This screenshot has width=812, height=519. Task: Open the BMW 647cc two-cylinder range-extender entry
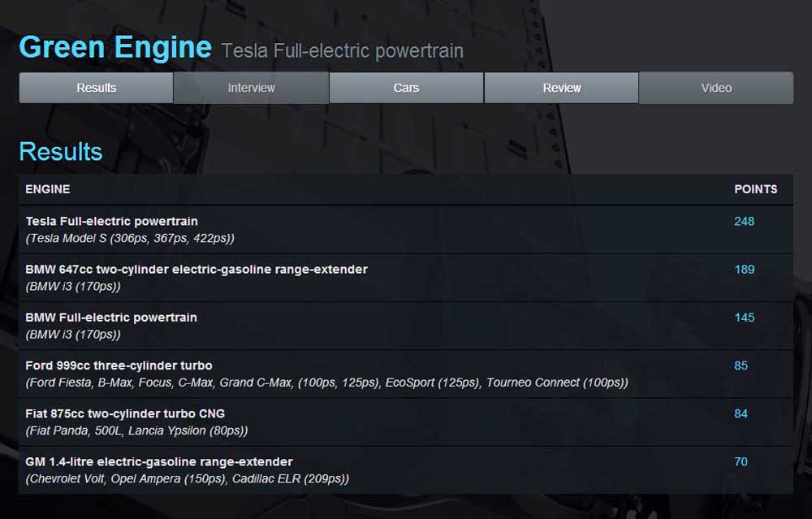click(197, 269)
